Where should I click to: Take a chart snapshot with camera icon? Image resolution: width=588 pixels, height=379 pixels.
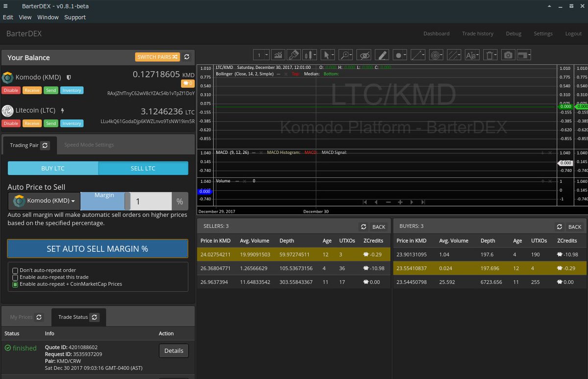[509, 55]
